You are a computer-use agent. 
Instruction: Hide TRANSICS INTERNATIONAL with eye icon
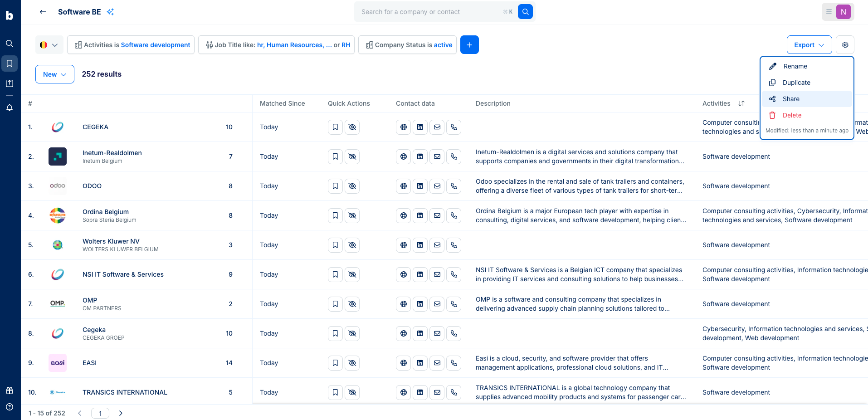tap(352, 392)
